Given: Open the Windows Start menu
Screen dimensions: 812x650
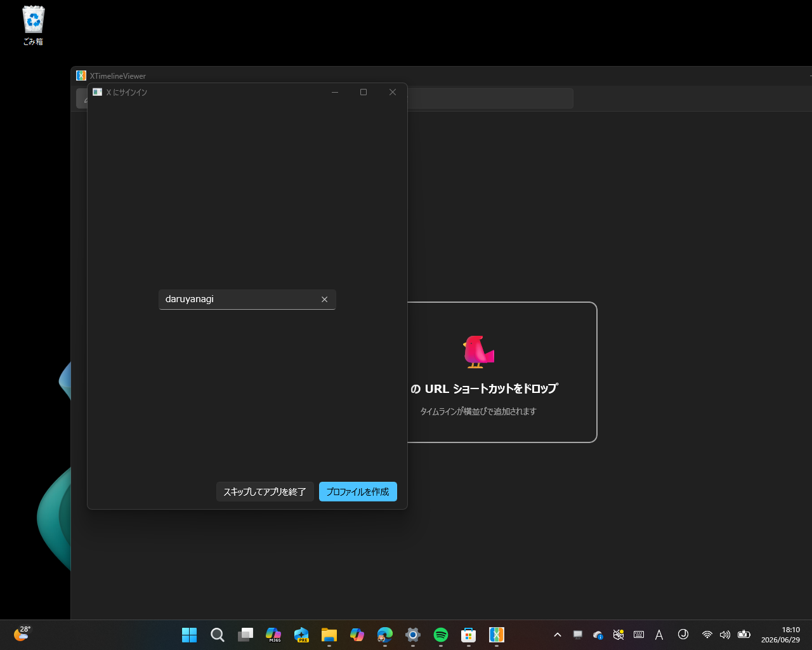Looking at the screenshot, I should tap(189, 635).
